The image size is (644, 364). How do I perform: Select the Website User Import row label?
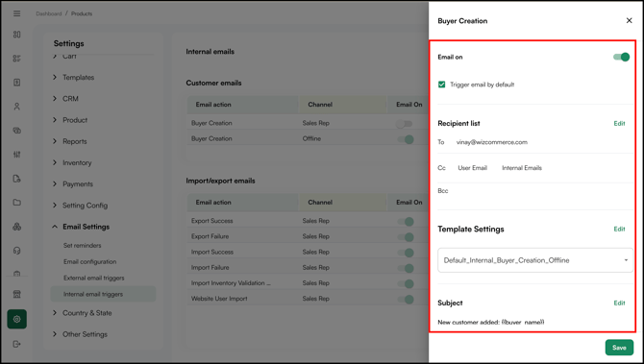[219, 299]
